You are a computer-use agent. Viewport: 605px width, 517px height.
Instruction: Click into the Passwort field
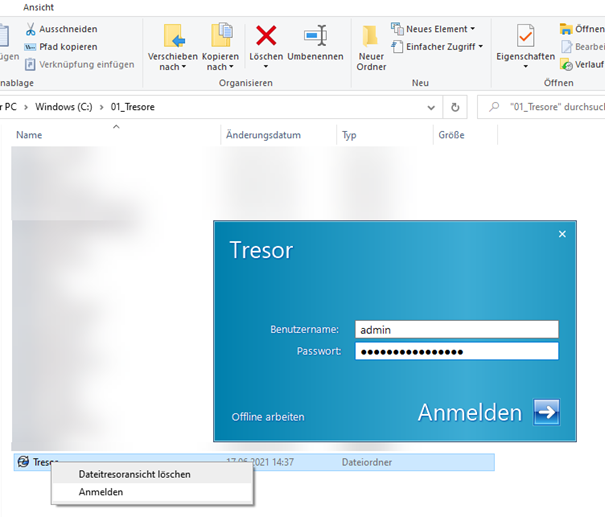pyautogui.click(x=456, y=351)
